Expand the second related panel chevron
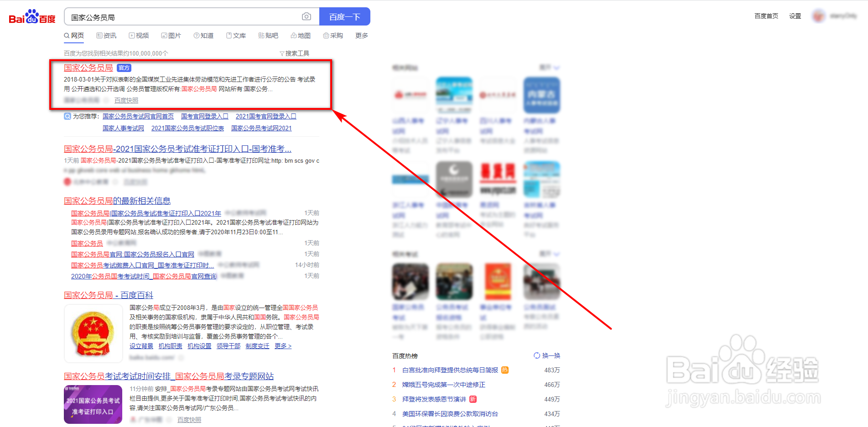 point(556,254)
